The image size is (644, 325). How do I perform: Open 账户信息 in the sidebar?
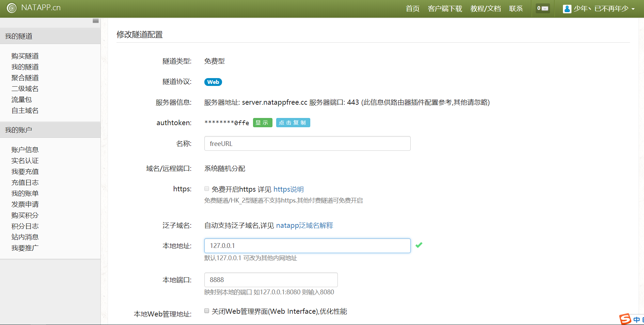click(x=25, y=150)
